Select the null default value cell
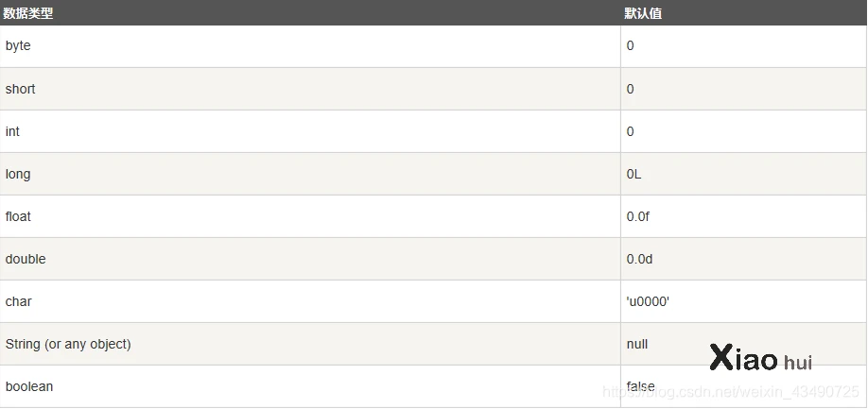The width and height of the screenshot is (868, 409). coord(637,344)
